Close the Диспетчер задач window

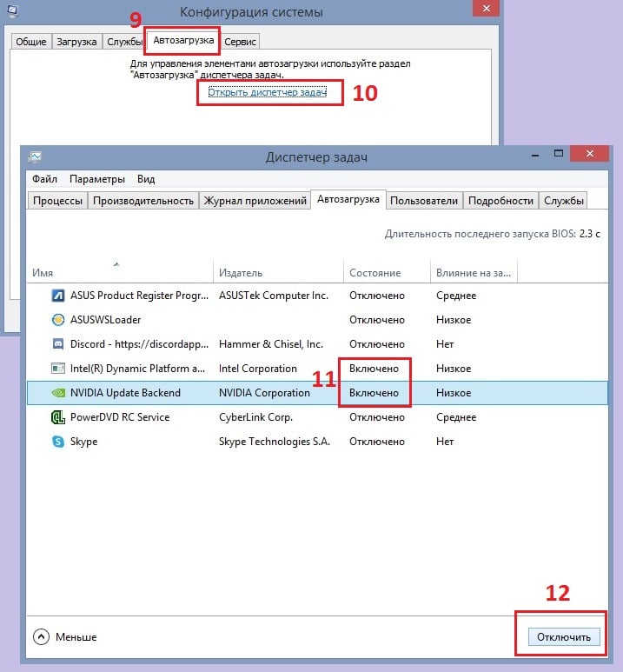tap(590, 153)
